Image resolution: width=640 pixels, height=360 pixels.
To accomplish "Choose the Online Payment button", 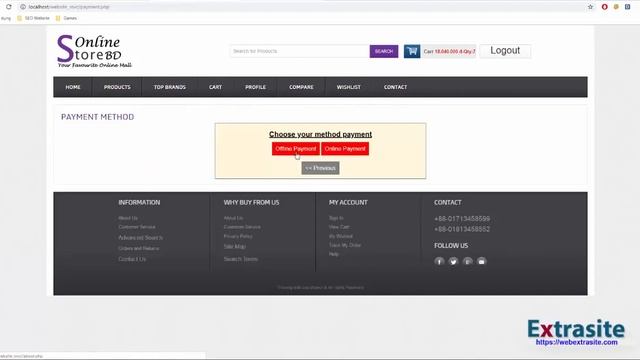I will pyautogui.click(x=345, y=149).
